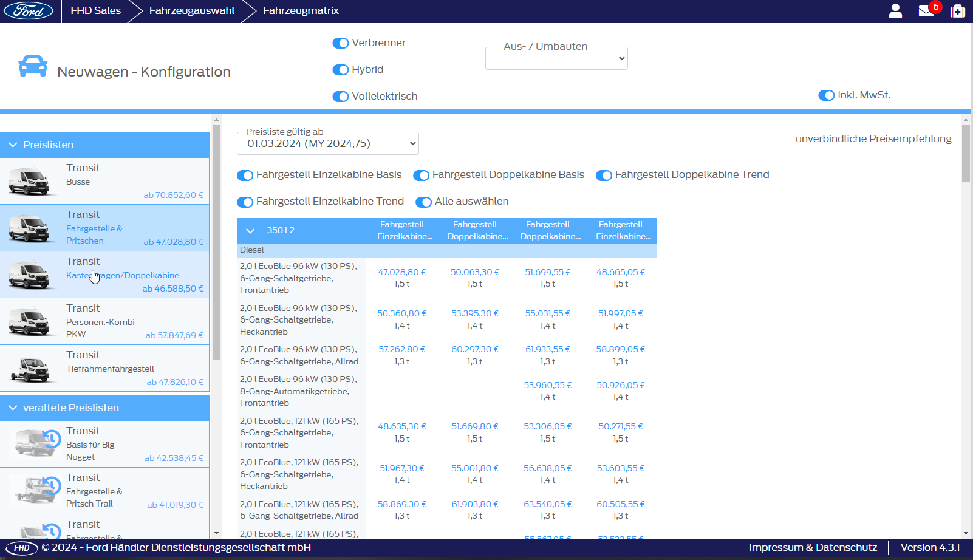The height and width of the screenshot is (560, 973).
Task: Click price ab 42.538,45 € Big Nugget
Action: pyautogui.click(x=174, y=458)
